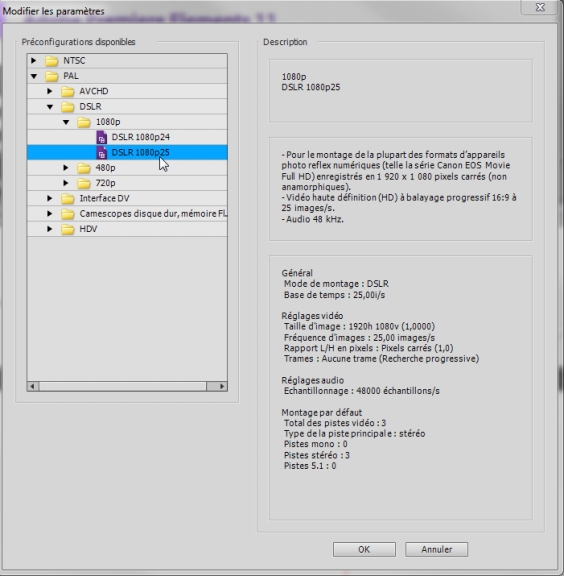564x576 pixels.
Task: Click the horizontal scrollbar left arrow
Action: [33, 386]
